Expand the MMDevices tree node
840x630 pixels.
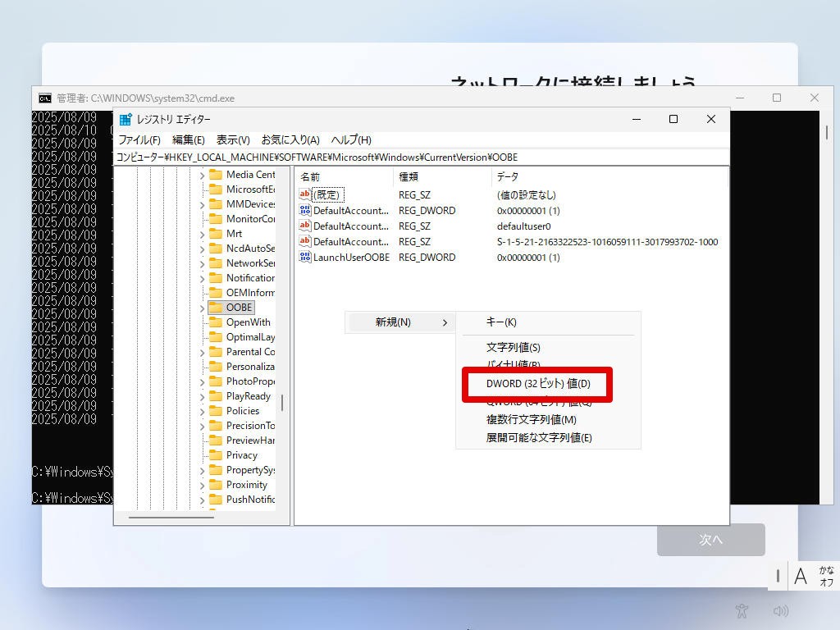pyautogui.click(x=202, y=204)
